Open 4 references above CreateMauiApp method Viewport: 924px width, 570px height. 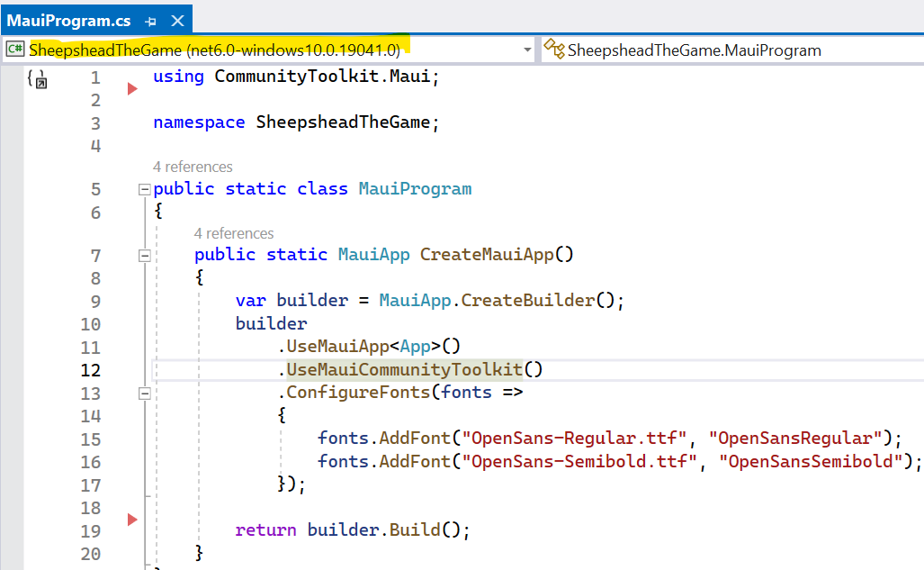[234, 233]
